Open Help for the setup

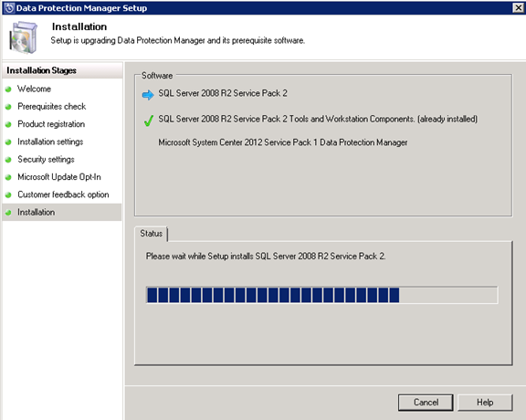pyautogui.click(x=485, y=403)
